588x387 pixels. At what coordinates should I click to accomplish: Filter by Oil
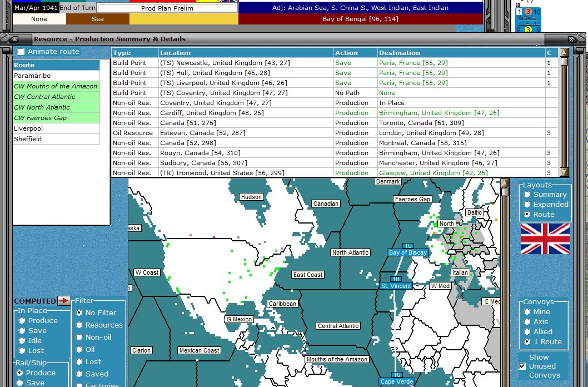[x=79, y=349]
